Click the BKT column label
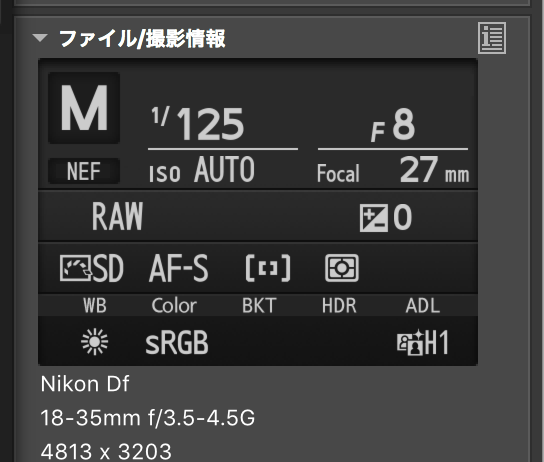544x462 pixels. point(259,306)
